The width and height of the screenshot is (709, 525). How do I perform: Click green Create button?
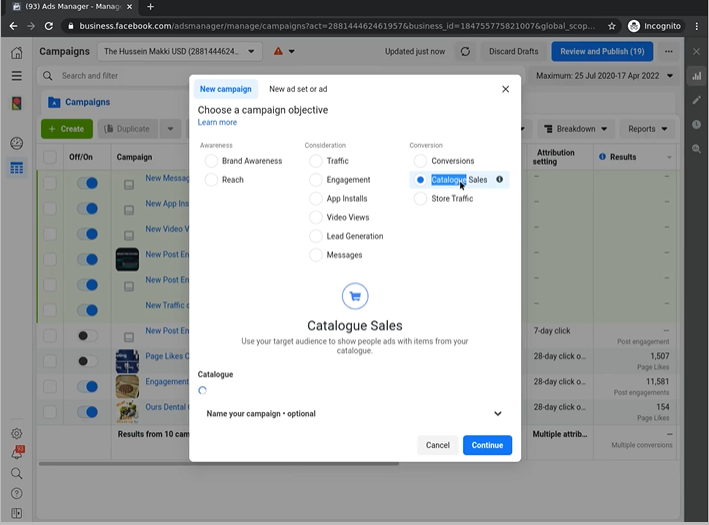[x=67, y=129]
